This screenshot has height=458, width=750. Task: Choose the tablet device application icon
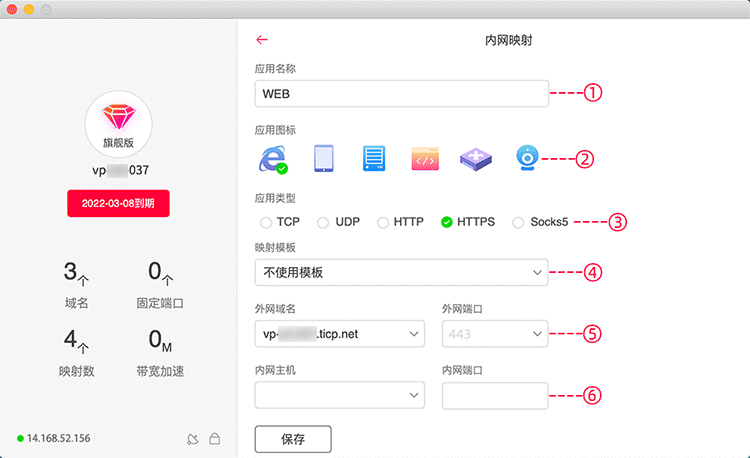[323, 158]
